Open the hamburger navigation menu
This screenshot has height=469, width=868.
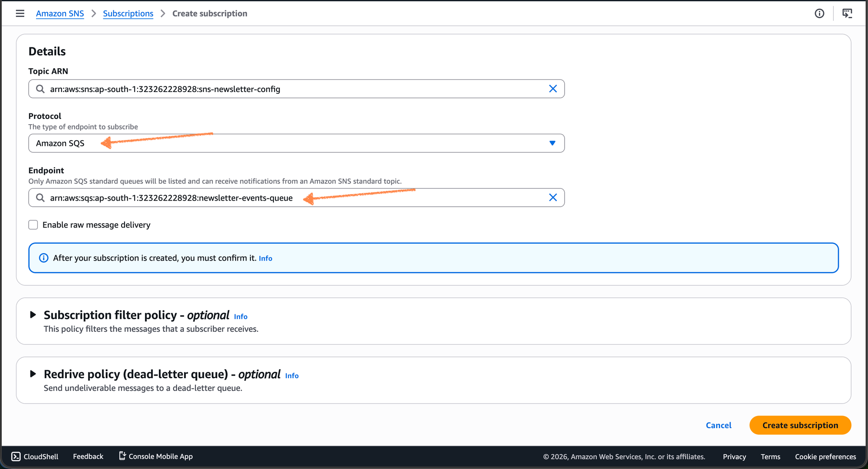[x=20, y=13]
